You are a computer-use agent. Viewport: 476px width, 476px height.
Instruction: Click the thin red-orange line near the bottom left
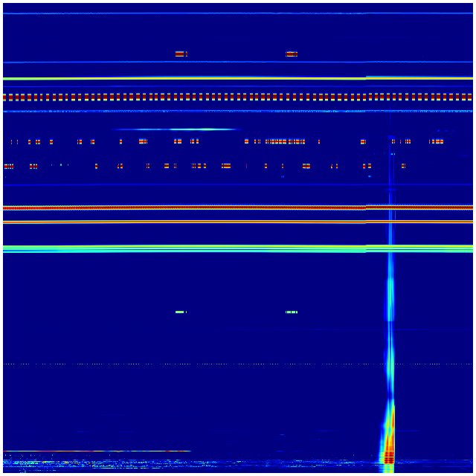[97, 451]
